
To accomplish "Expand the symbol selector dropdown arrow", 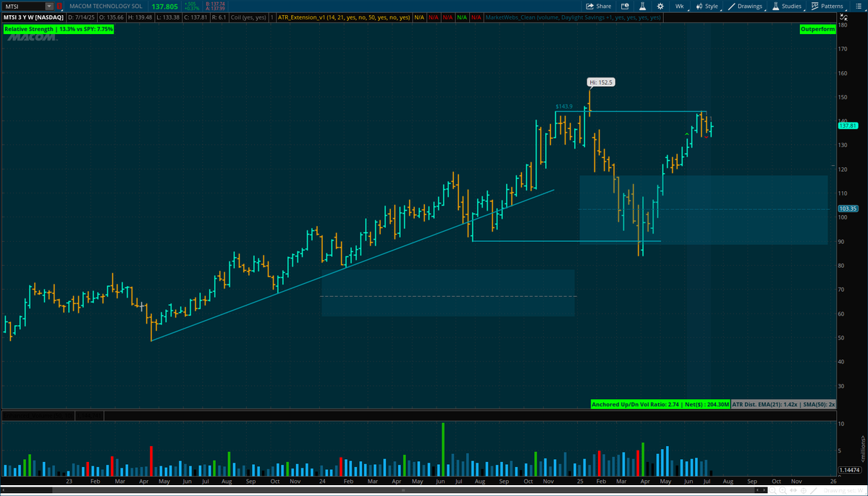I will [x=49, y=6].
